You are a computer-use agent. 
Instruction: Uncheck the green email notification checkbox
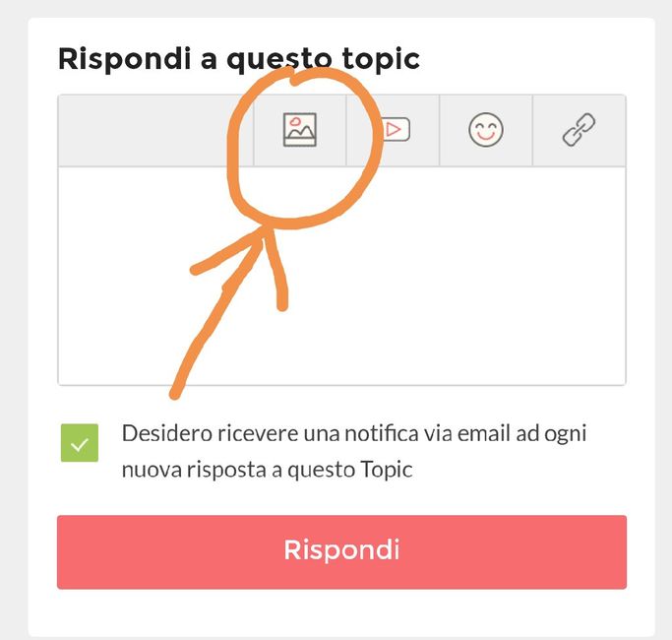point(80,443)
